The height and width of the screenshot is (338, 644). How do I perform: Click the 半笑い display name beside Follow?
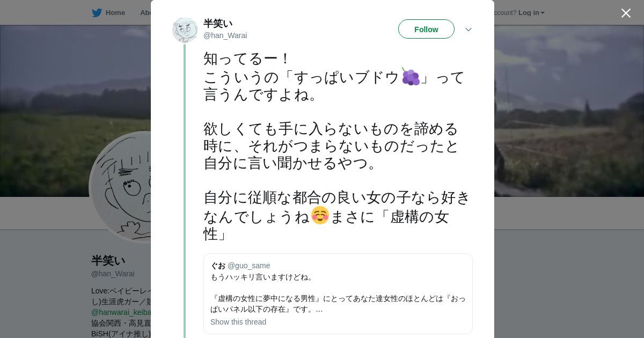tap(218, 24)
